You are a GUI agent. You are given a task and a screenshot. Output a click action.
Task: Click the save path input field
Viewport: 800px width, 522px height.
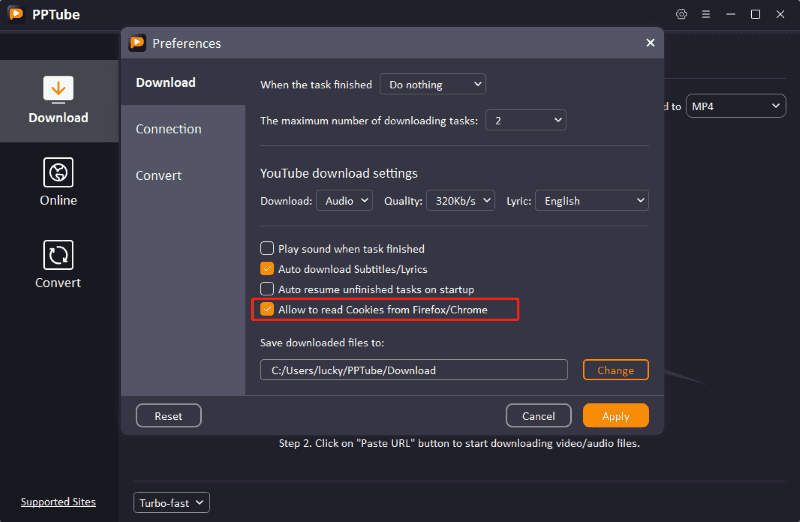point(414,370)
